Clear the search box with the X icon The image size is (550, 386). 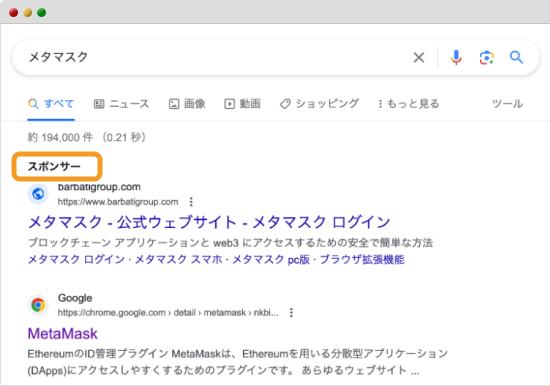click(419, 57)
